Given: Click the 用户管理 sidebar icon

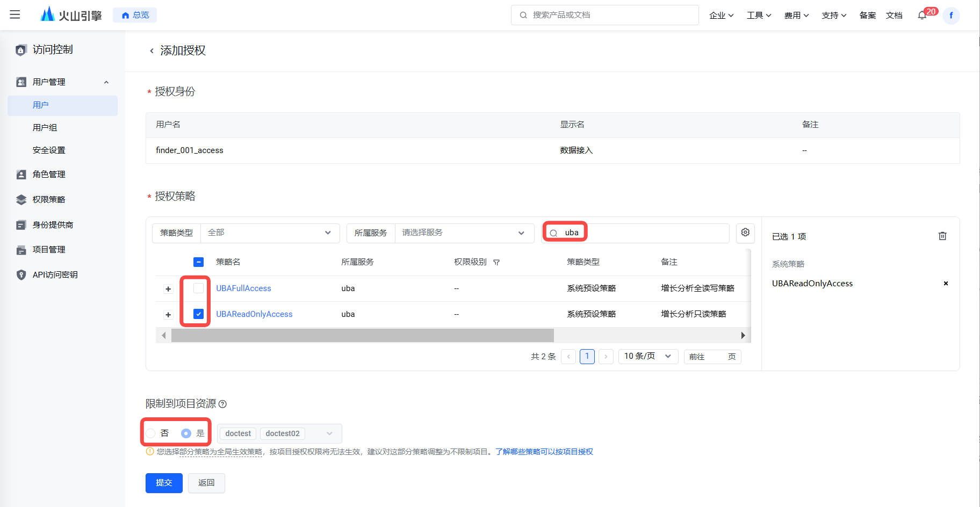Looking at the screenshot, I should click(21, 82).
